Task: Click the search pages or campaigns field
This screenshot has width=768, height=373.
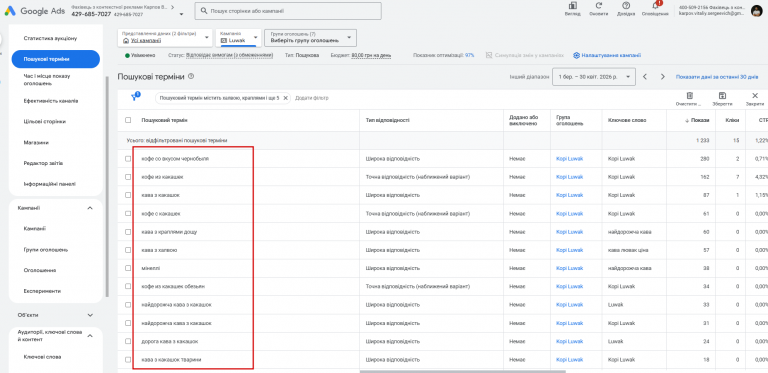Action: 288,11
